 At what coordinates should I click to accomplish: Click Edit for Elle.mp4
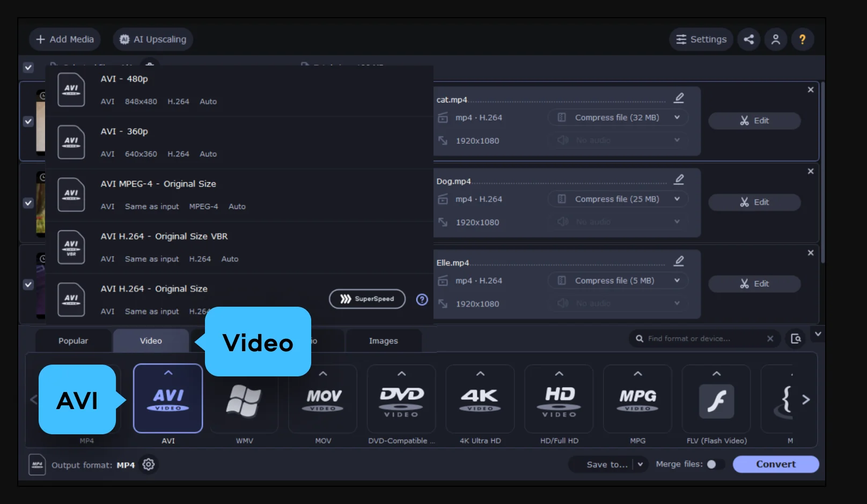click(754, 284)
